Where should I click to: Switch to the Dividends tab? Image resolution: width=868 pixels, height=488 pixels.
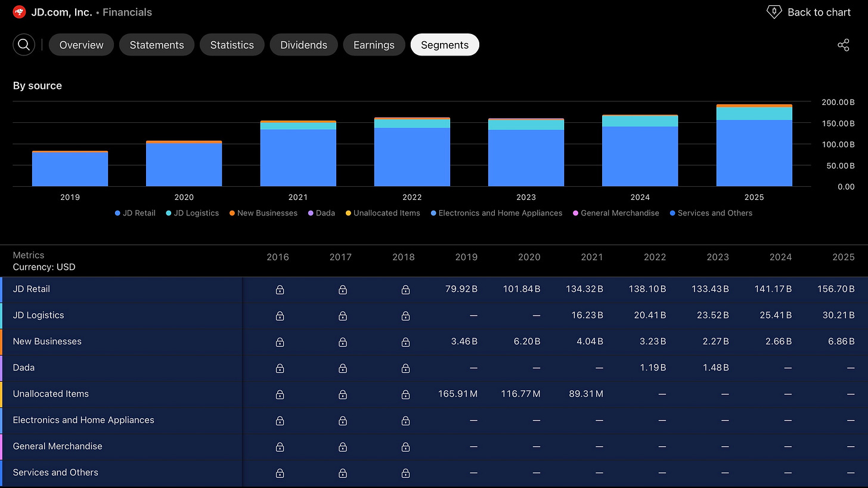pyautogui.click(x=303, y=45)
